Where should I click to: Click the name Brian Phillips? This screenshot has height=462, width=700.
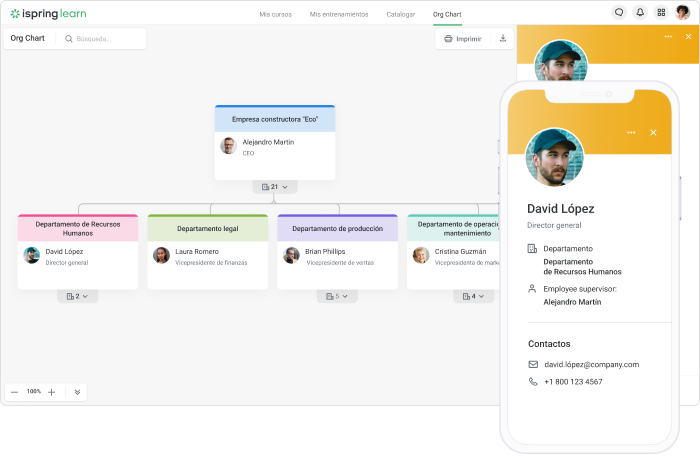(x=325, y=251)
